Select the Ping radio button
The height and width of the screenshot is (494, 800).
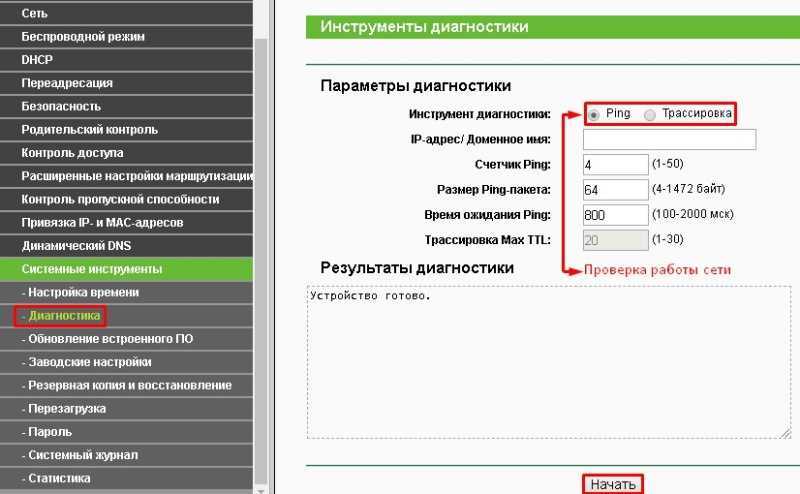593,115
